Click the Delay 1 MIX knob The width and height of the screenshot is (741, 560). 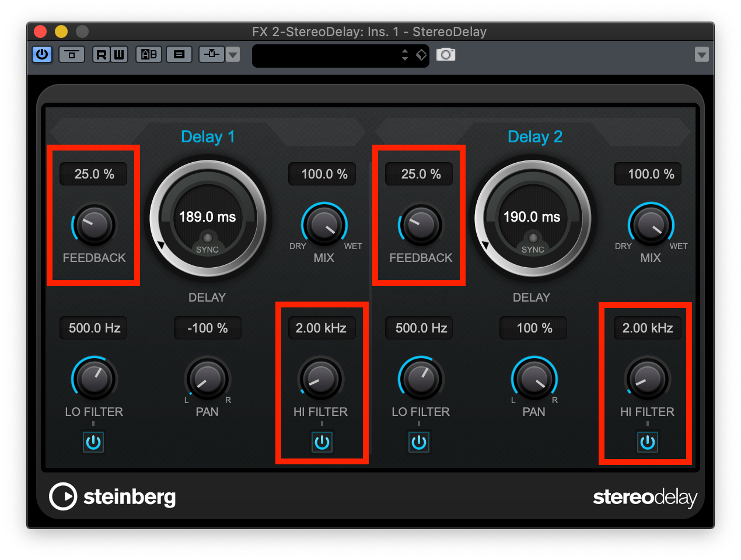pos(324,225)
